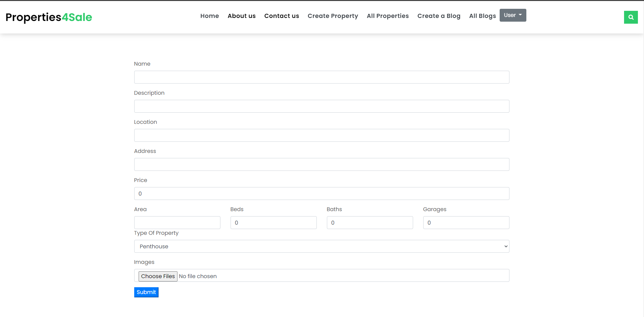This screenshot has width=644, height=317.
Task: View All Properties
Action: (387, 16)
